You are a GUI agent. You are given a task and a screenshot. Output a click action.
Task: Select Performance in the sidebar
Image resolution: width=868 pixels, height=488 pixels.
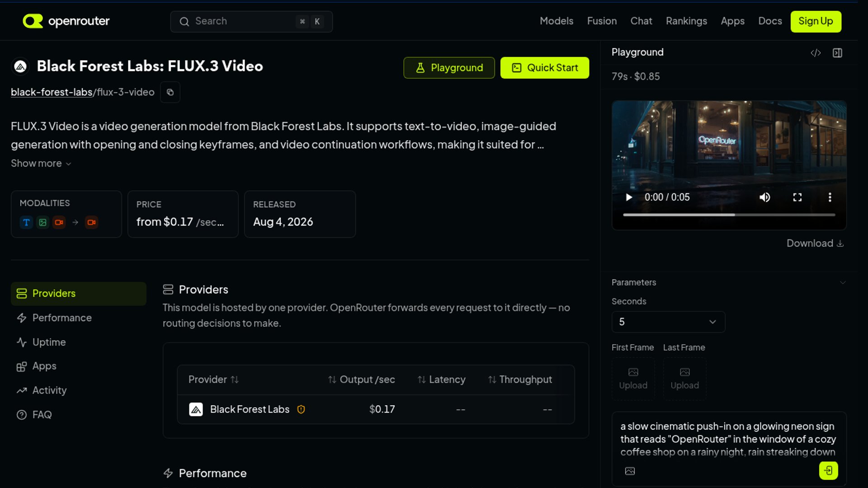tap(79, 318)
